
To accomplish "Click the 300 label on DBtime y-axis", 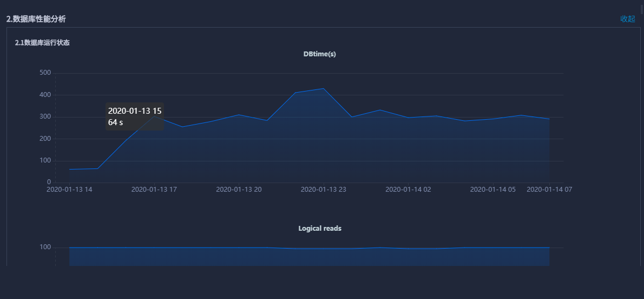I will tap(45, 117).
